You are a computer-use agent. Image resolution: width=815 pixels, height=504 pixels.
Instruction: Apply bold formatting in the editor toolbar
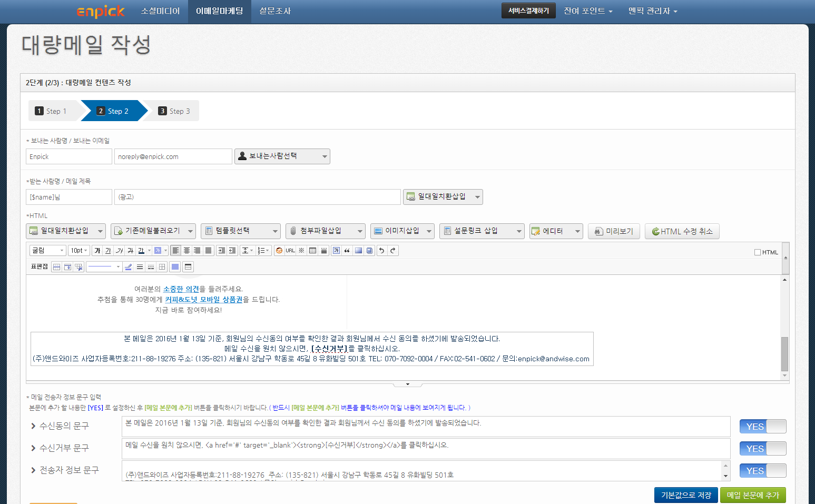click(97, 251)
